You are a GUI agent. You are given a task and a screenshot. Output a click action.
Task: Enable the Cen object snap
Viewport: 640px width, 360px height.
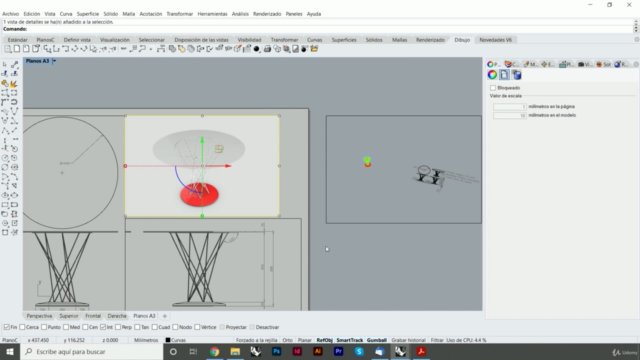tap(85, 327)
